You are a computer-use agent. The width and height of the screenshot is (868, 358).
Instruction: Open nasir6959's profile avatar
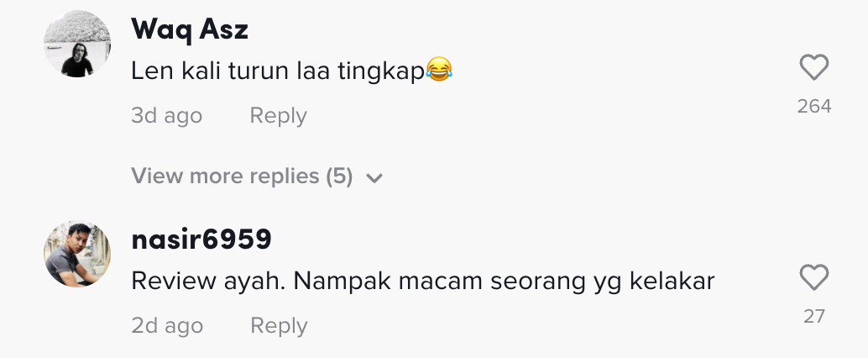point(77,255)
